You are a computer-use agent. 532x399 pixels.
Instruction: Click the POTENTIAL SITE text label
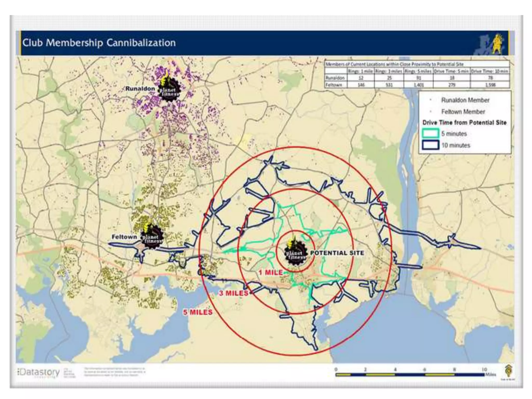pyautogui.click(x=337, y=253)
